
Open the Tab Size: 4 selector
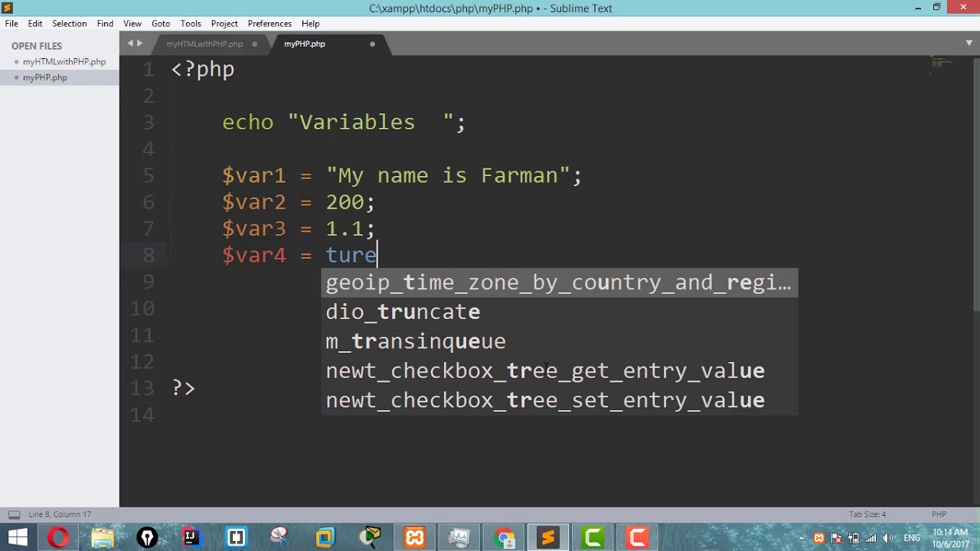click(867, 514)
